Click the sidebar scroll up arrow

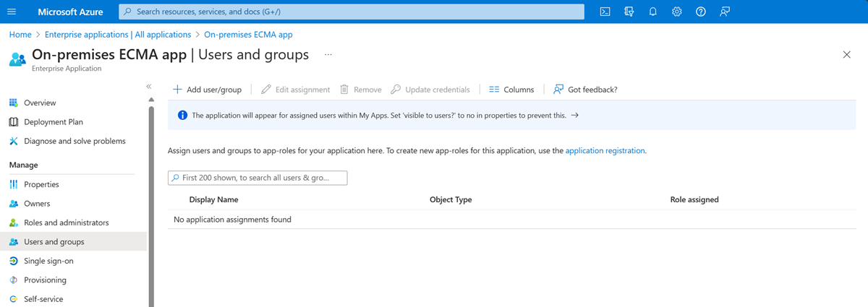(x=151, y=99)
